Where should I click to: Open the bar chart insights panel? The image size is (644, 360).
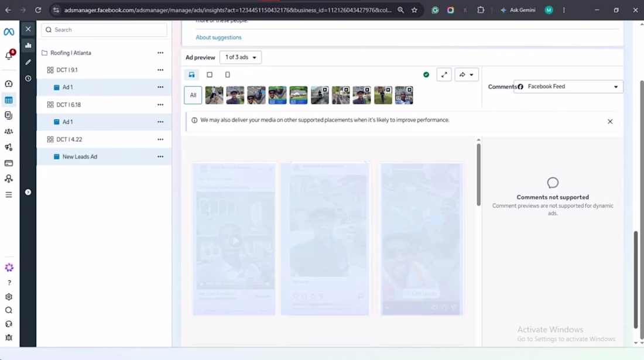pos(28,45)
